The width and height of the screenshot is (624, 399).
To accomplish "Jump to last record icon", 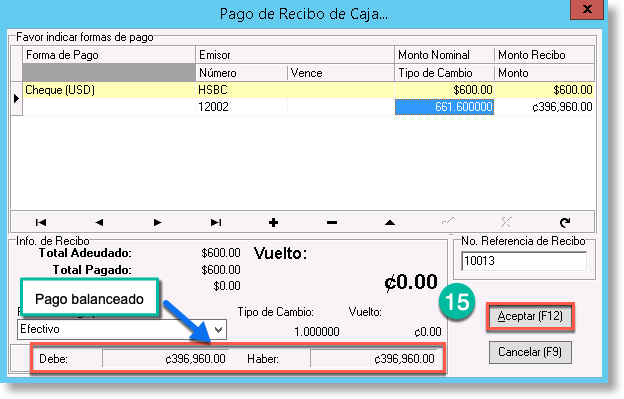I will 215,222.
